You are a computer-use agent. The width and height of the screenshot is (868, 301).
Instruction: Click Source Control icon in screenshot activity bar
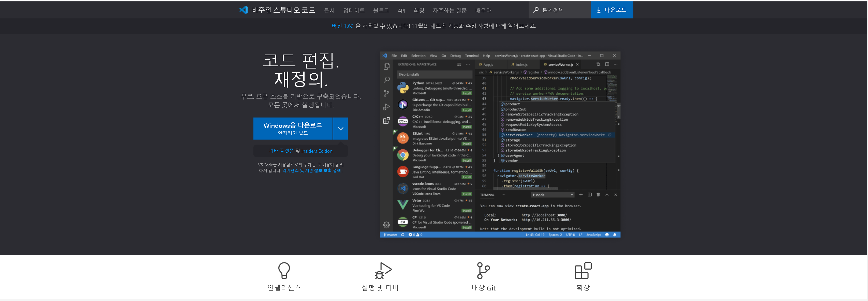[386, 93]
